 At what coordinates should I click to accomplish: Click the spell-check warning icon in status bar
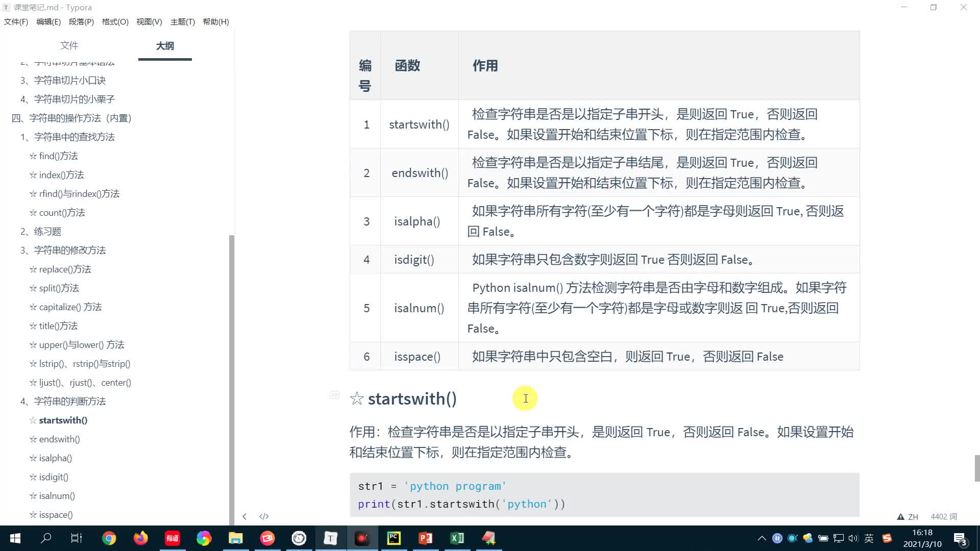point(901,517)
